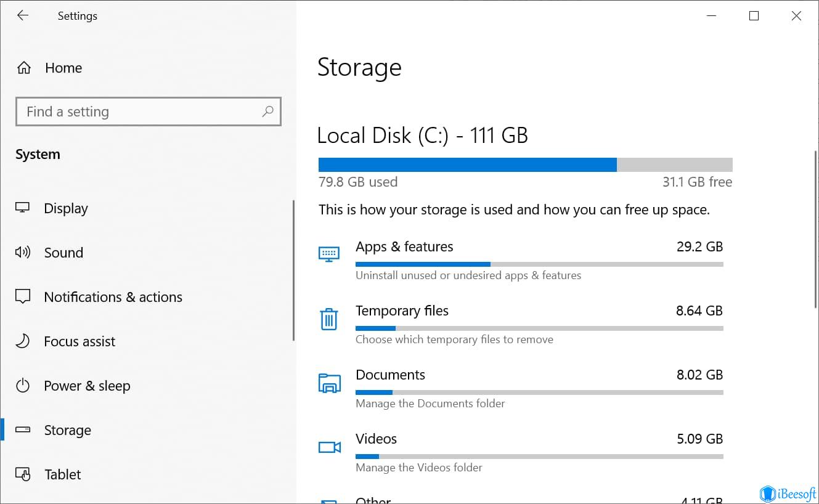Screen dimensions: 819x504
Task: Click the Temporary files trash icon
Action: 328,319
